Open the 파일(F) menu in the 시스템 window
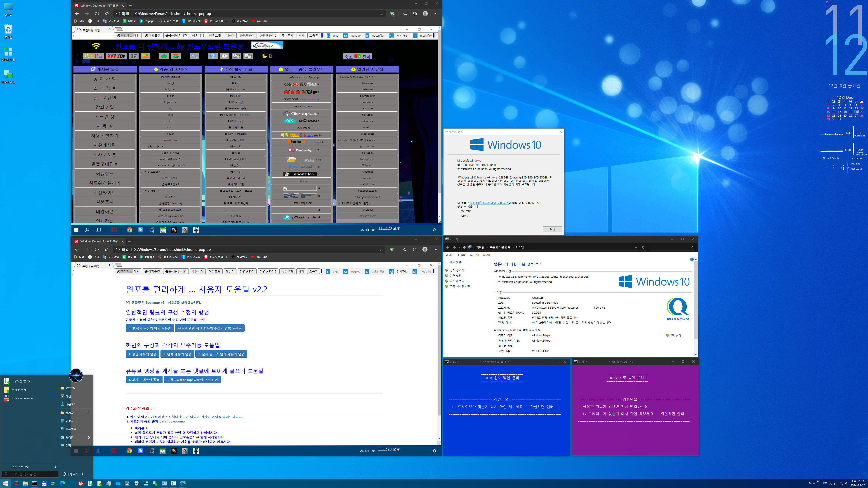The width and height of the screenshot is (868, 488). 450,255
